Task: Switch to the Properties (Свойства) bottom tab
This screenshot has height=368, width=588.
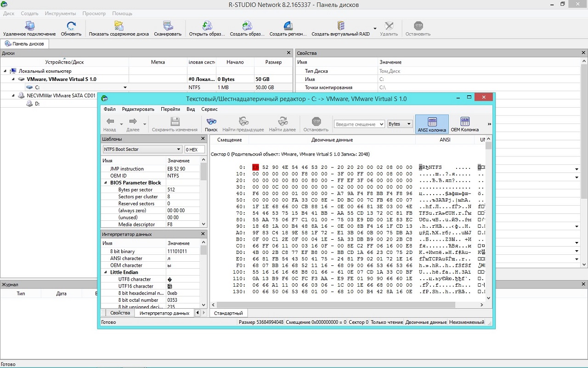Action: 120,313
